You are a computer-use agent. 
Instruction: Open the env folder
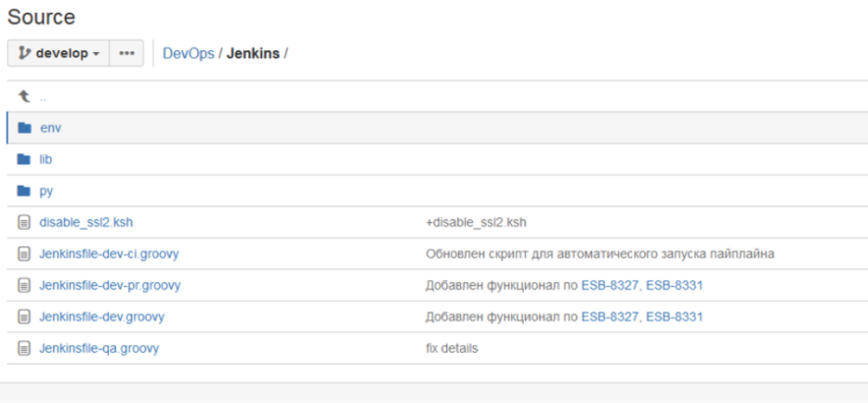(50, 128)
